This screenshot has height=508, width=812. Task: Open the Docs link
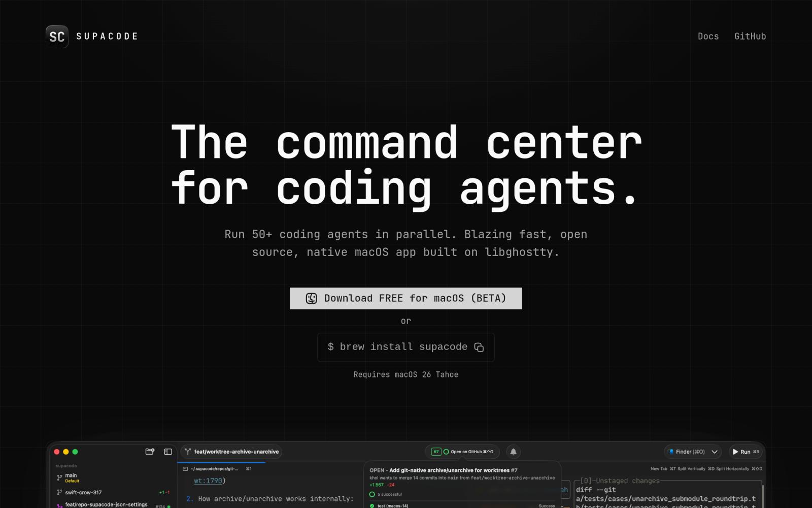click(708, 36)
